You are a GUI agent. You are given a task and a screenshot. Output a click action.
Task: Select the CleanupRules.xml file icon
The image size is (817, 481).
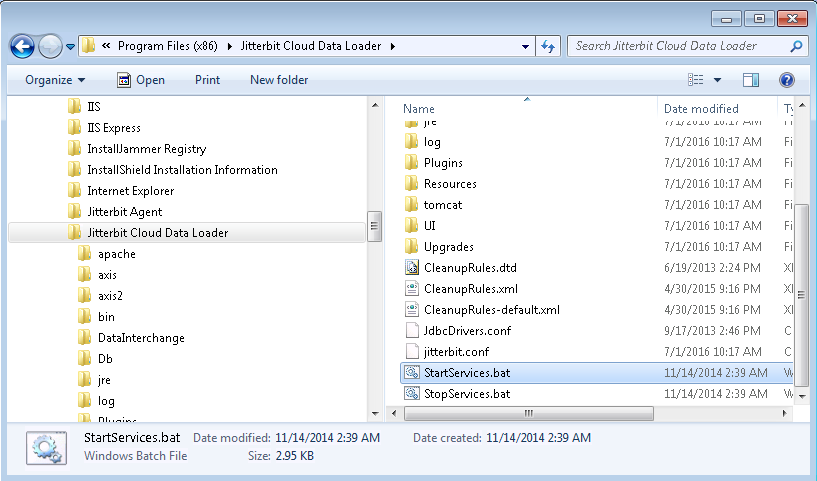click(x=412, y=288)
